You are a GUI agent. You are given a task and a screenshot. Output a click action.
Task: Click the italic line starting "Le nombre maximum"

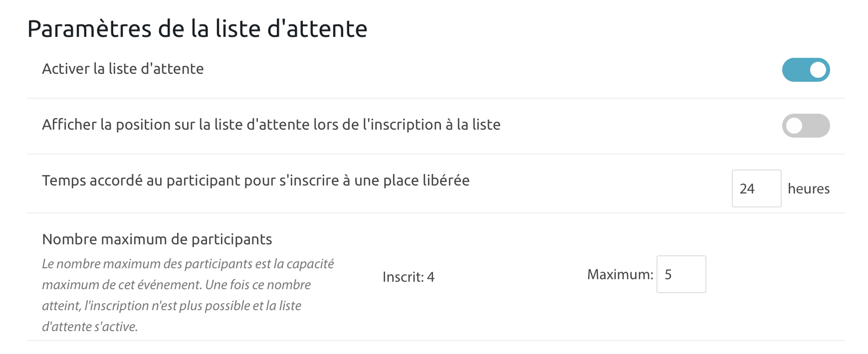point(188,264)
